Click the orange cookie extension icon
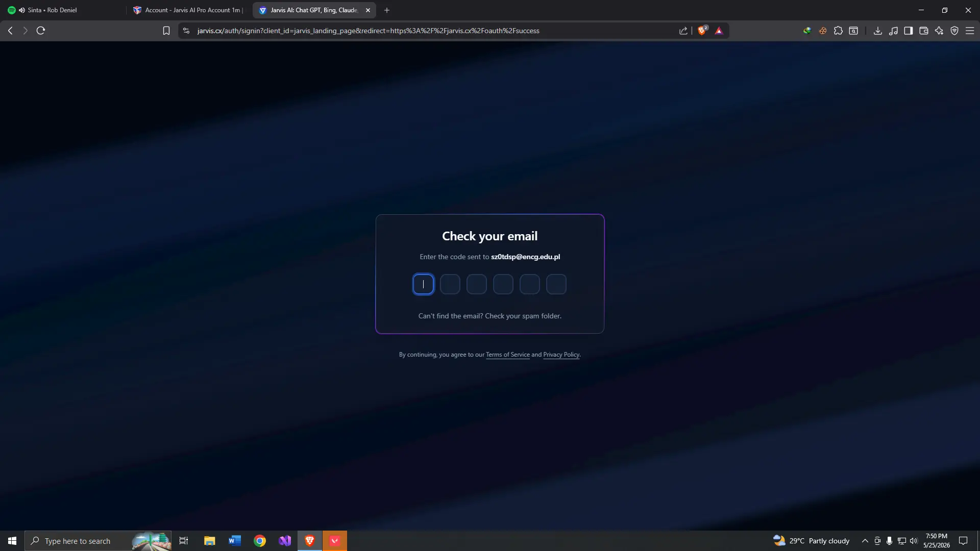Screen dimensions: 980x551 point(823,31)
